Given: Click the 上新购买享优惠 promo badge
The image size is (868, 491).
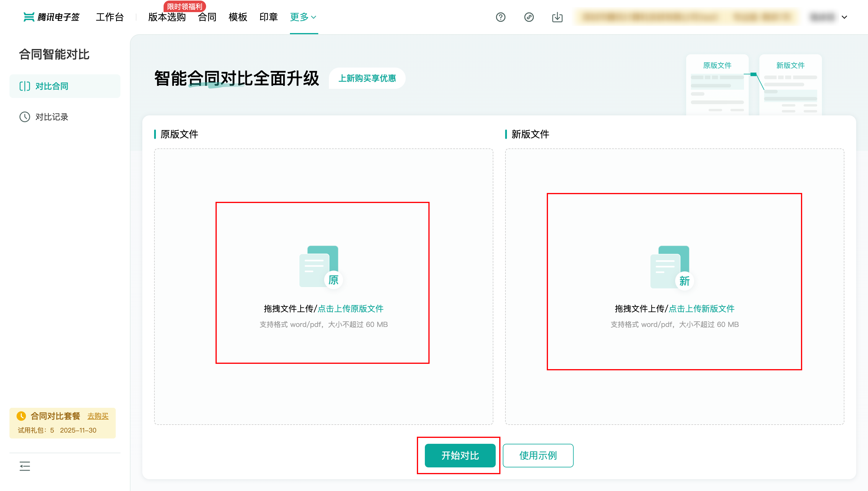Looking at the screenshot, I should (x=367, y=78).
